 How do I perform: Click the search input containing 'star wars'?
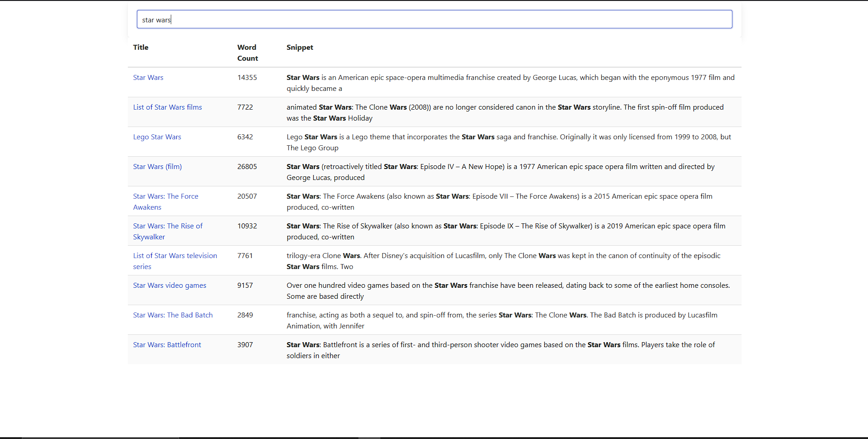tap(434, 19)
